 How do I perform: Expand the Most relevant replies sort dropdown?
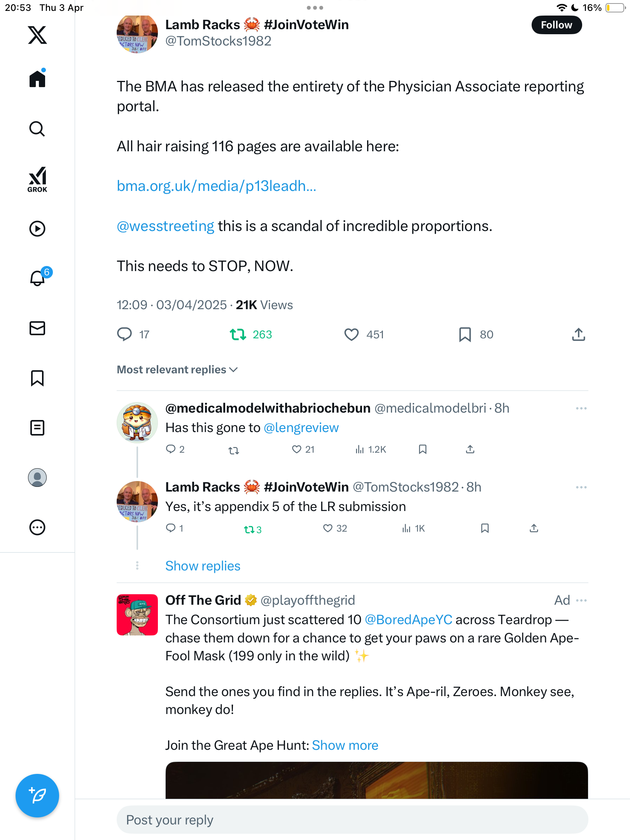pos(177,369)
